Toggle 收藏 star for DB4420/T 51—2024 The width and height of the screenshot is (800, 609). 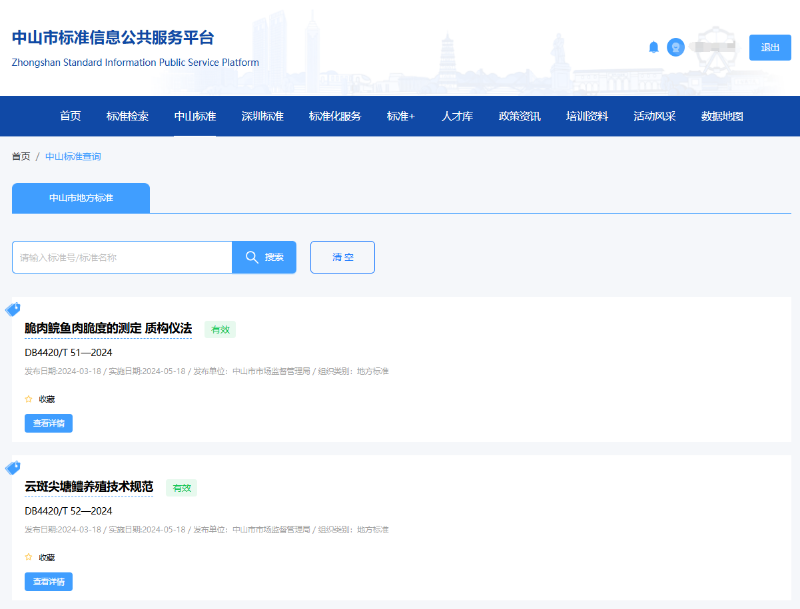point(33,398)
